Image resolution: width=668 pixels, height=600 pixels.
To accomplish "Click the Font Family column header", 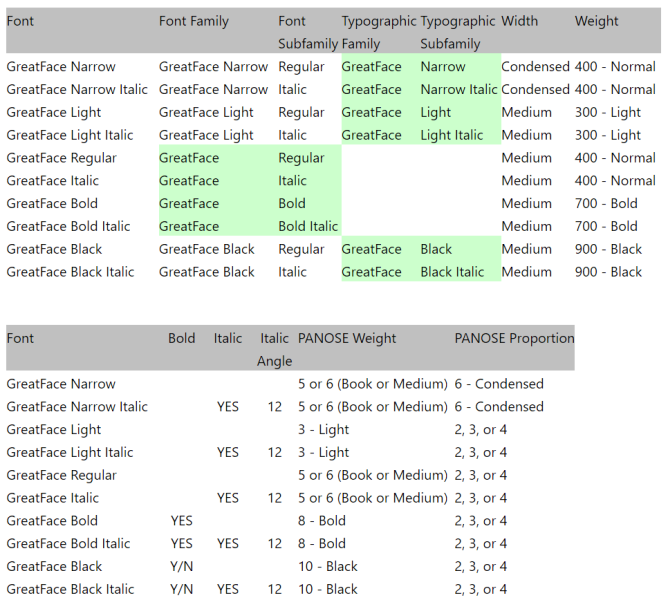I will [x=194, y=21].
